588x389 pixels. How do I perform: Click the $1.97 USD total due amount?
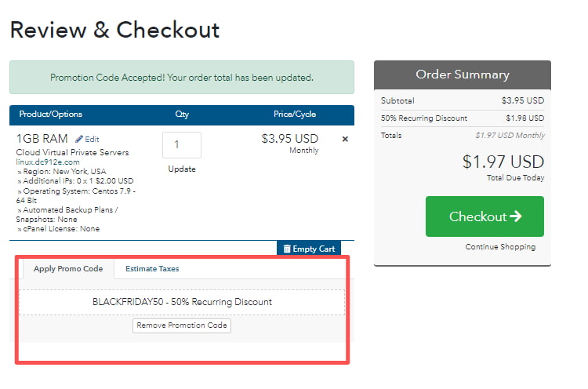click(503, 162)
